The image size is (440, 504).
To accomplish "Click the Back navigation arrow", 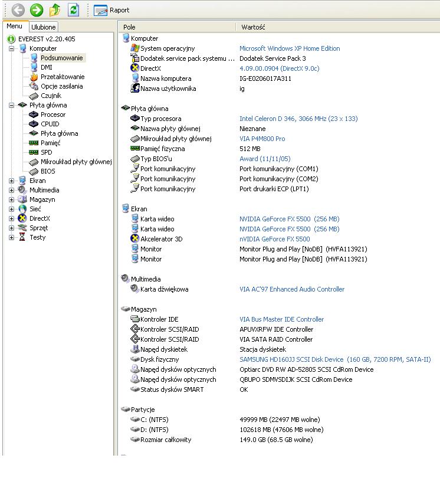I will pyautogui.click(x=18, y=10).
